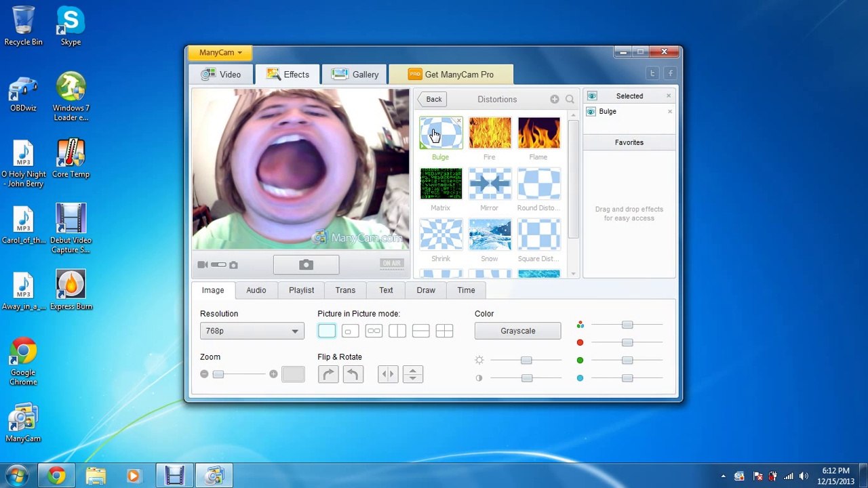Rotate the image clockwise

pyautogui.click(x=328, y=374)
